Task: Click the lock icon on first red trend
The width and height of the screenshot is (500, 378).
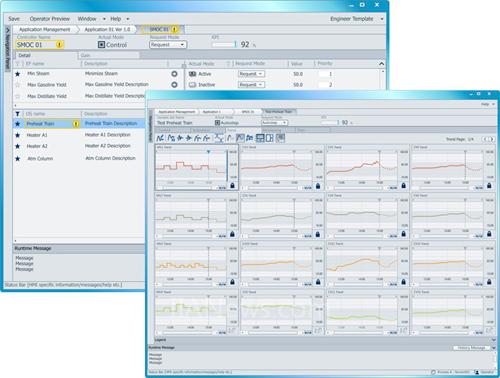Action: (232, 185)
